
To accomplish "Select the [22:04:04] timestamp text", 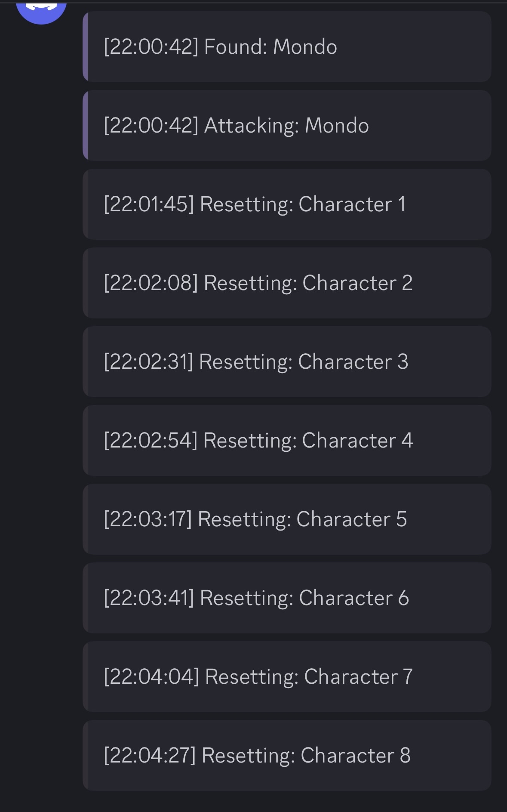I will [x=151, y=677].
